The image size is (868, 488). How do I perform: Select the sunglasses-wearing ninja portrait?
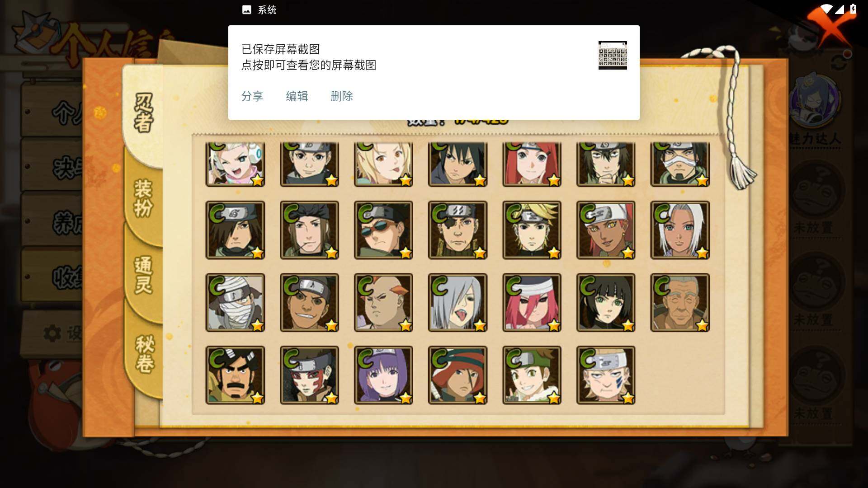[383, 230]
